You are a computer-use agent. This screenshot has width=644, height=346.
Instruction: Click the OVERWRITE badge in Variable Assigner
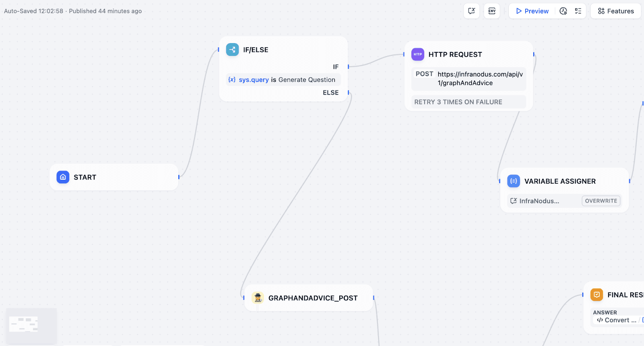601,201
